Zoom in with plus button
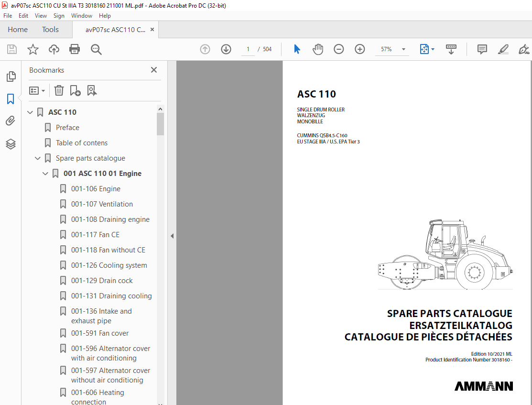 pyautogui.click(x=359, y=49)
